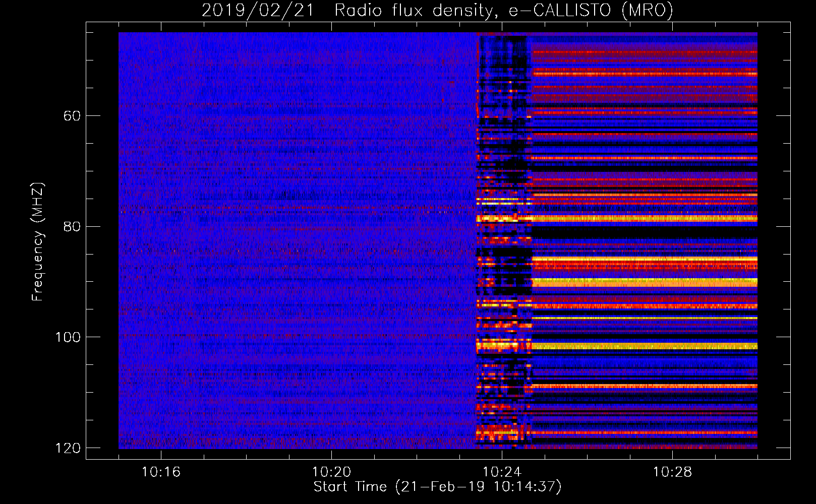The width and height of the screenshot is (816, 504).
Task: Select the 60 MHz frequency tick label
Action: (x=72, y=116)
